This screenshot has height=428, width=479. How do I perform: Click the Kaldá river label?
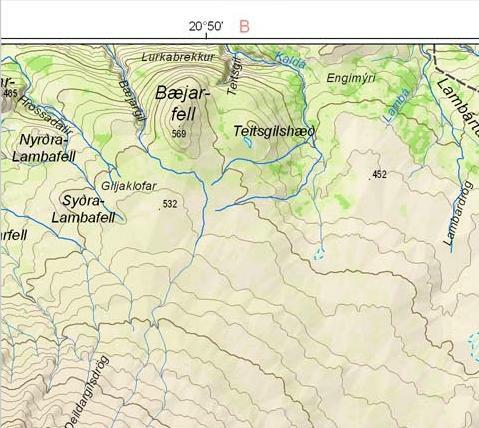point(290,60)
